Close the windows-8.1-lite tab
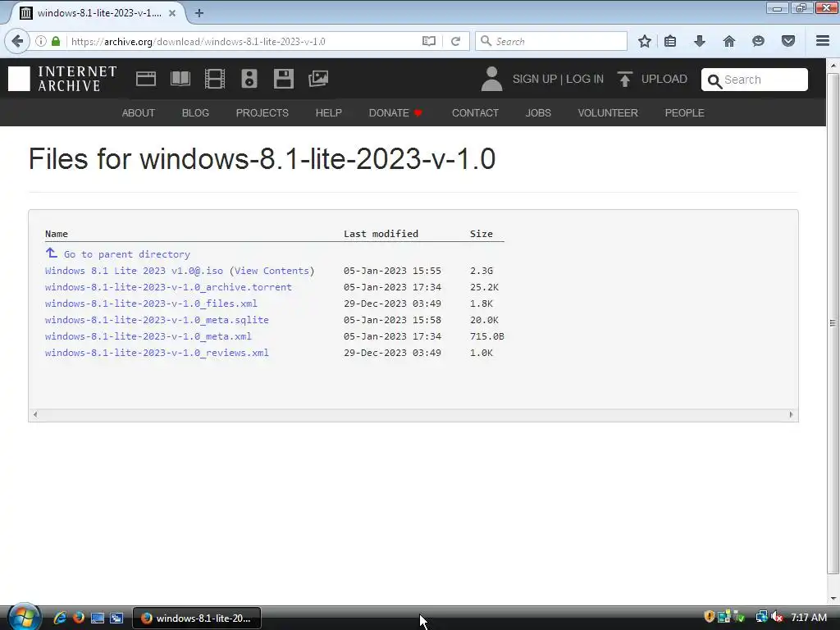Image resolution: width=840 pixels, height=630 pixels. point(172,13)
